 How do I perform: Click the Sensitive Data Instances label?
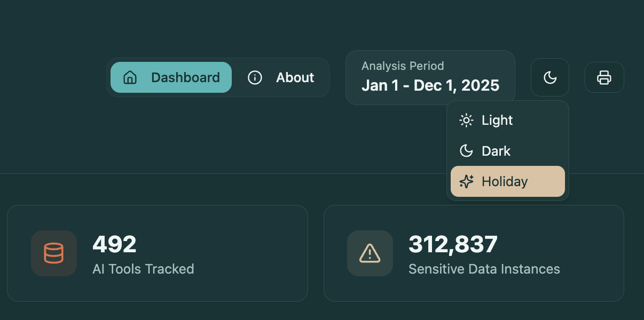click(x=484, y=269)
